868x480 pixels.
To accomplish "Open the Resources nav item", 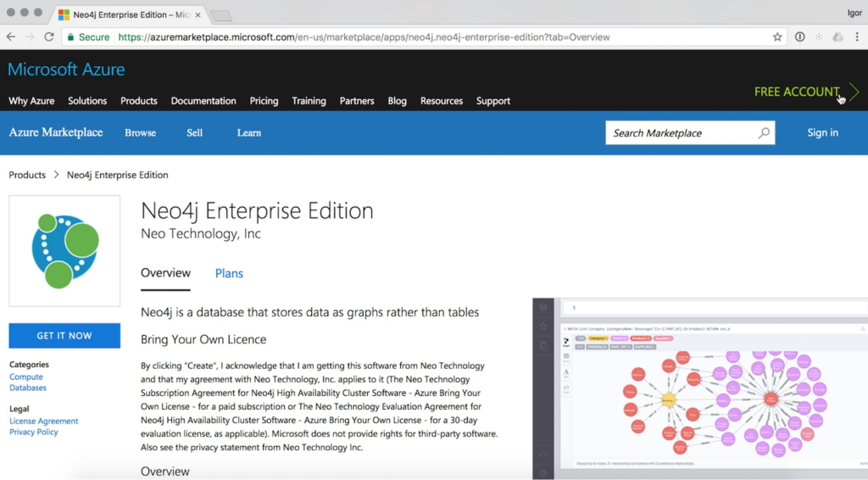I will pos(441,101).
